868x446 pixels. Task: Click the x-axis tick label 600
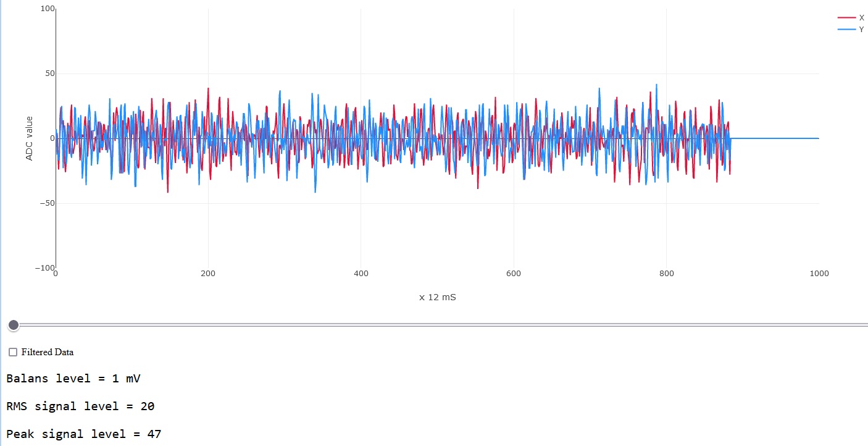[x=514, y=274]
